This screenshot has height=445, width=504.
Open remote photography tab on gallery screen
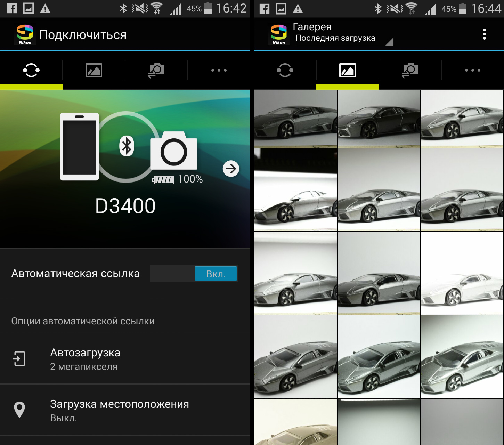pos(410,70)
